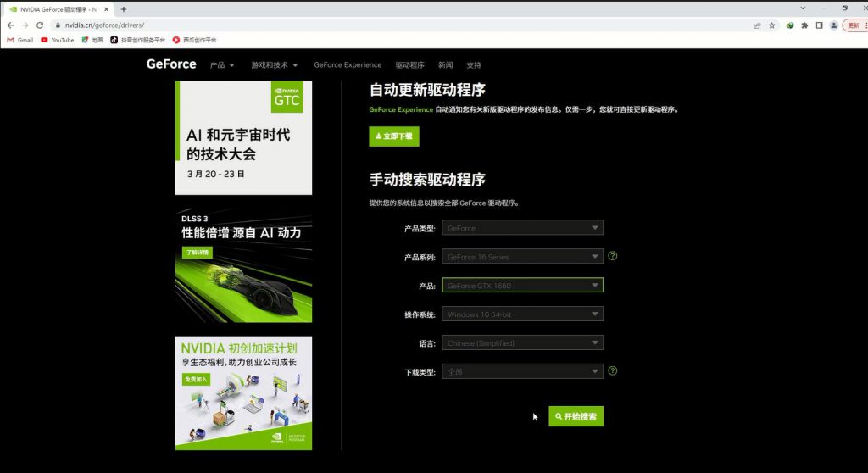The width and height of the screenshot is (868, 473).
Task: Toggle the browser side panel
Action: [x=819, y=25]
